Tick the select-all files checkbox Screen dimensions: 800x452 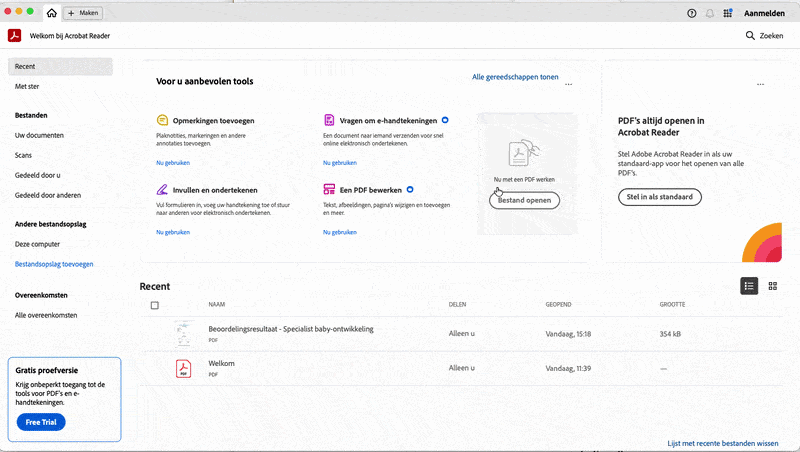click(x=155, y=305)
